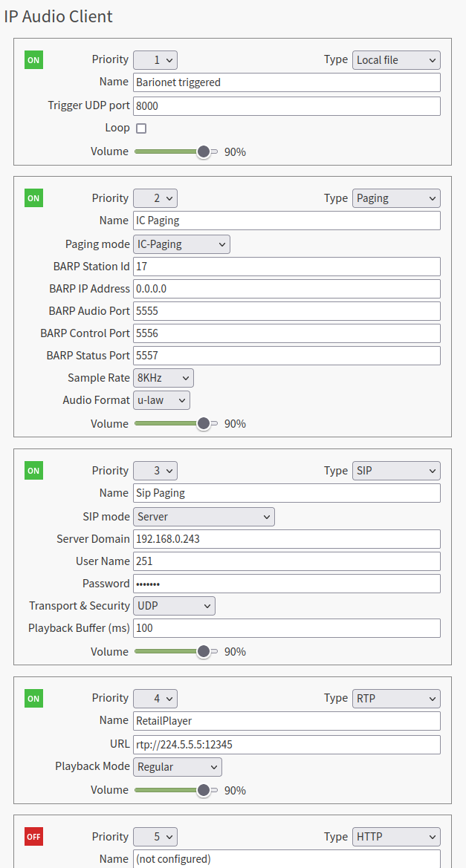Click the RTP URL input field
The width and height of the screenshot is (466, 868).
tap(287, 745)
